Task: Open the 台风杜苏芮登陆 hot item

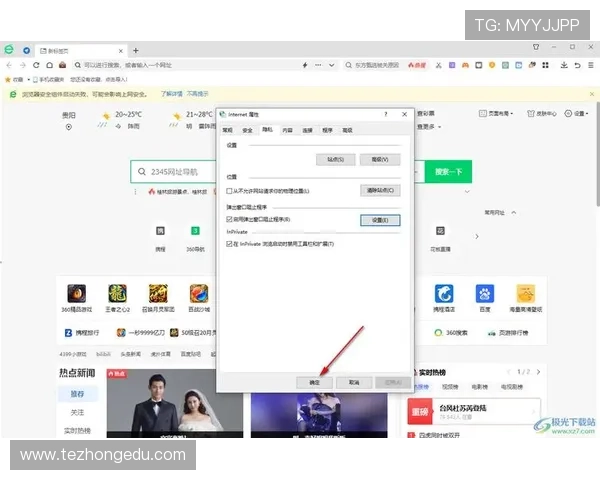Action: (x=474, y=411)
